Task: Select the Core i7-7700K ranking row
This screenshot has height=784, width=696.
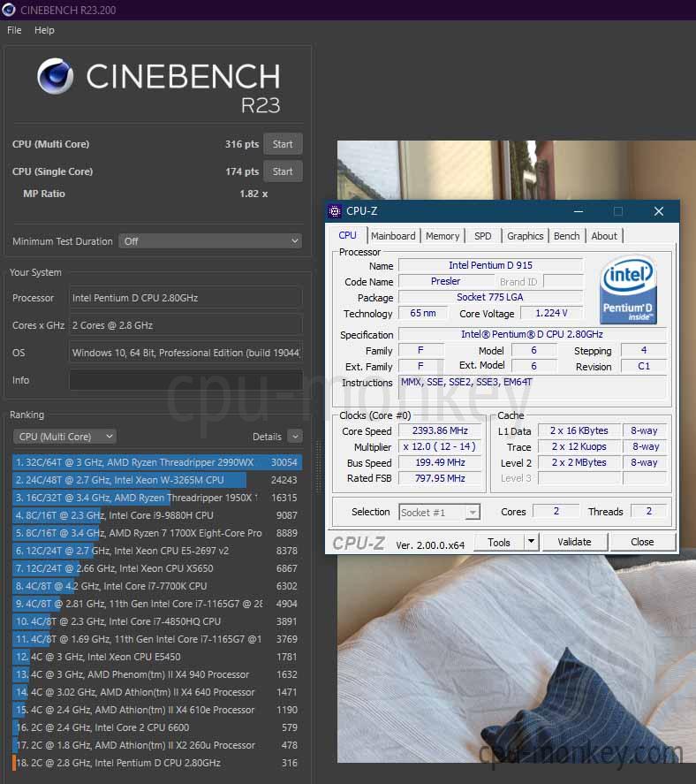Action: [157, 586]
